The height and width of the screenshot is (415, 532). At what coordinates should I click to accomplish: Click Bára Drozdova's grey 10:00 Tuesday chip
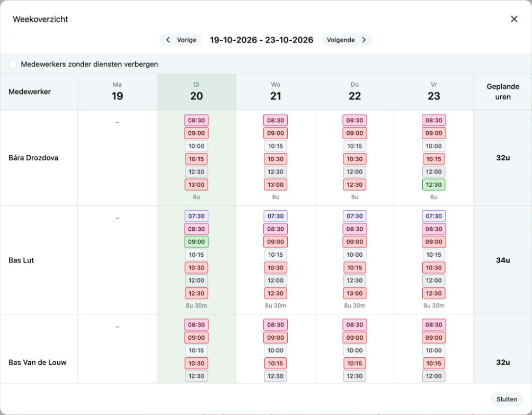pos(197,146)
